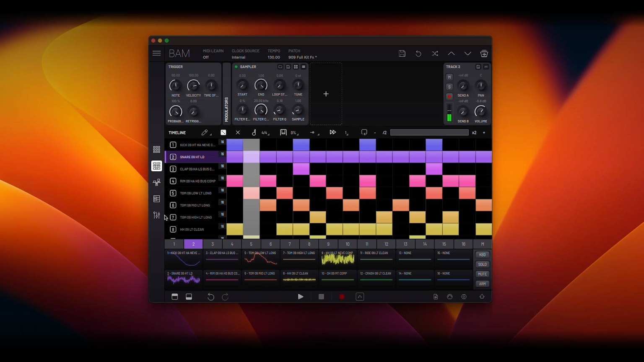The image size is (644, 362).
Task: Click the metronome icon in the timeline bar
Action: click(254, 132)
